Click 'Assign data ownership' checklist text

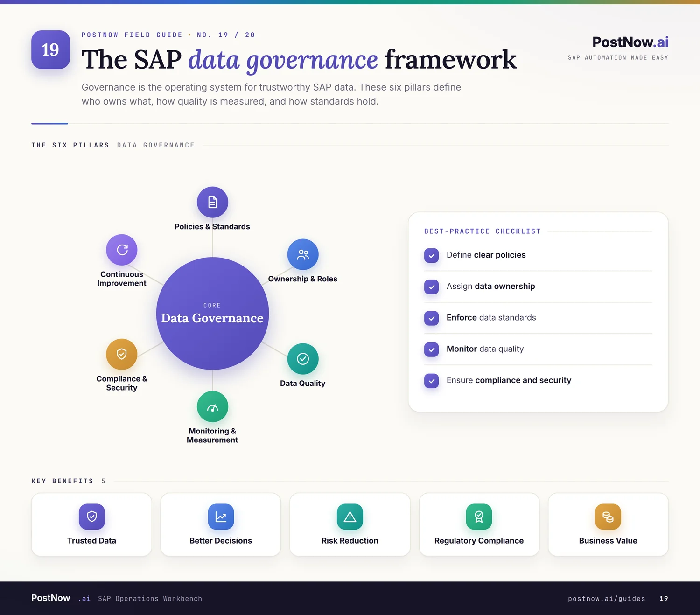tap(491, 286)
